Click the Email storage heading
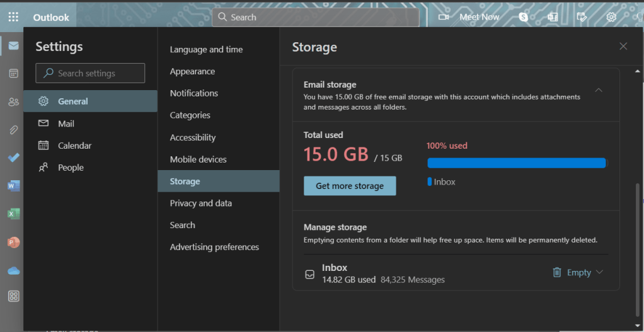The height and width of the screenshot is (332, 644). (x=330, y=84)
